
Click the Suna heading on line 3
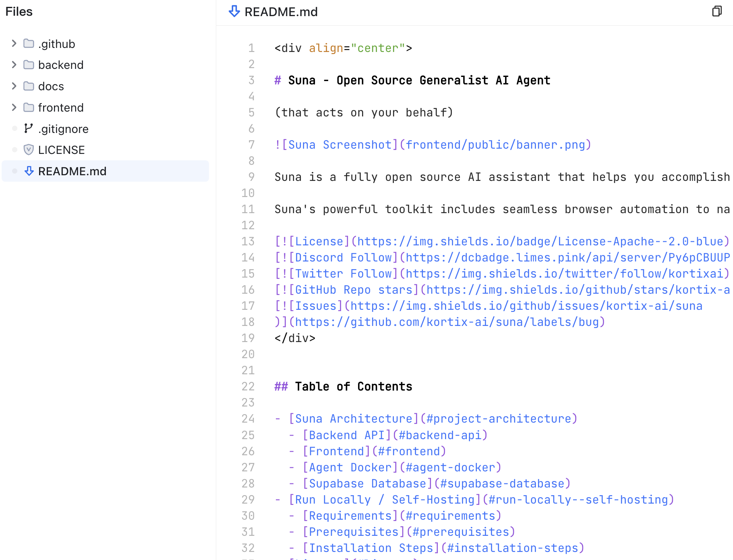point(412,80)
